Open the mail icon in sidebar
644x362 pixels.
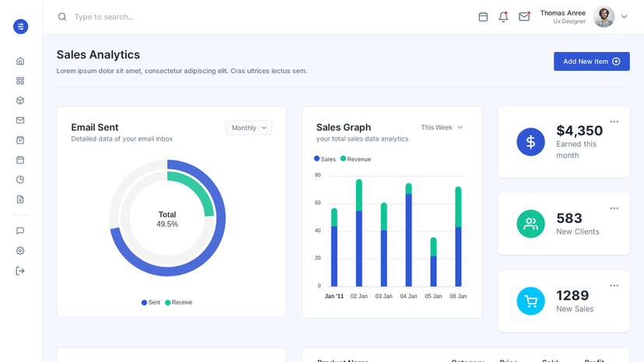pos(20,120)
